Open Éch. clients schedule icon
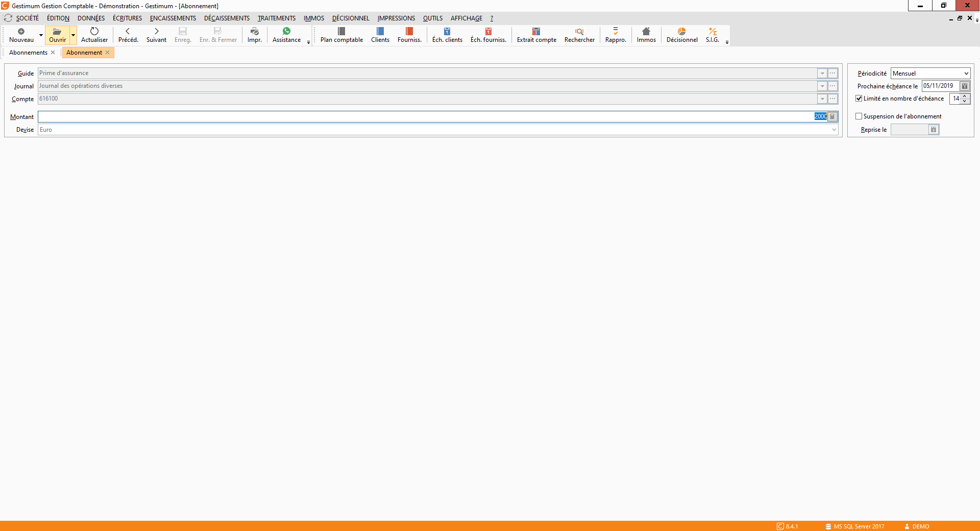Screen dimensions: 980x531 click(447, 32)
